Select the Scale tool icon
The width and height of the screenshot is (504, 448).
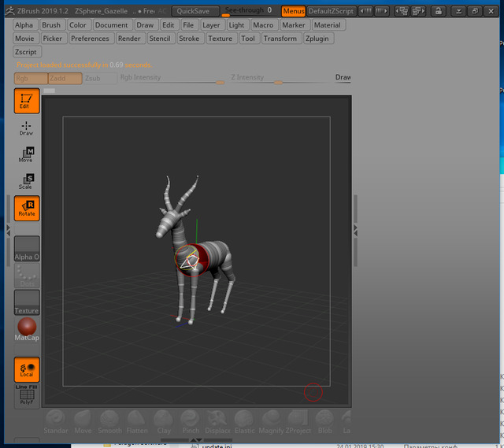click(x=26, y=181)
